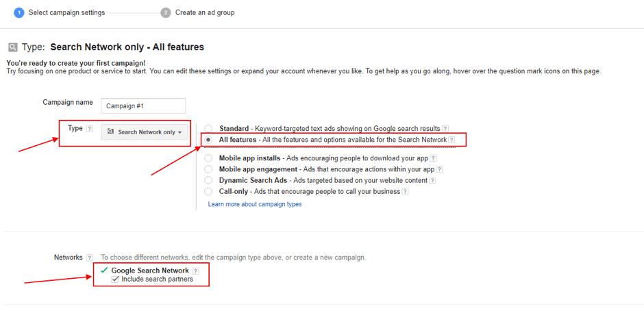The width and height of the screenshot is (644, 311).
Task: Click help icon after All features description
Action: 451,140
